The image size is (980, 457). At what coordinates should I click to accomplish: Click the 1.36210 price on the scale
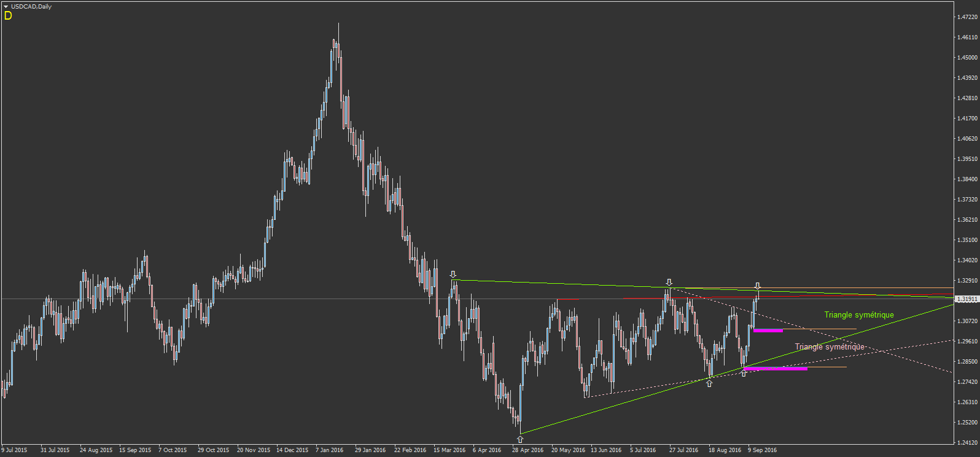[x=967, y=220]
